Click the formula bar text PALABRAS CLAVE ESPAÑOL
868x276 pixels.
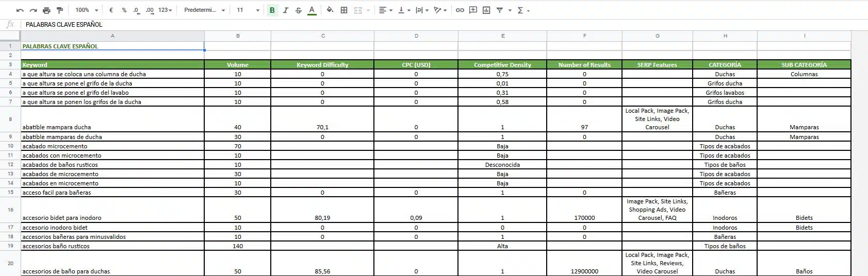click(64, 24)
